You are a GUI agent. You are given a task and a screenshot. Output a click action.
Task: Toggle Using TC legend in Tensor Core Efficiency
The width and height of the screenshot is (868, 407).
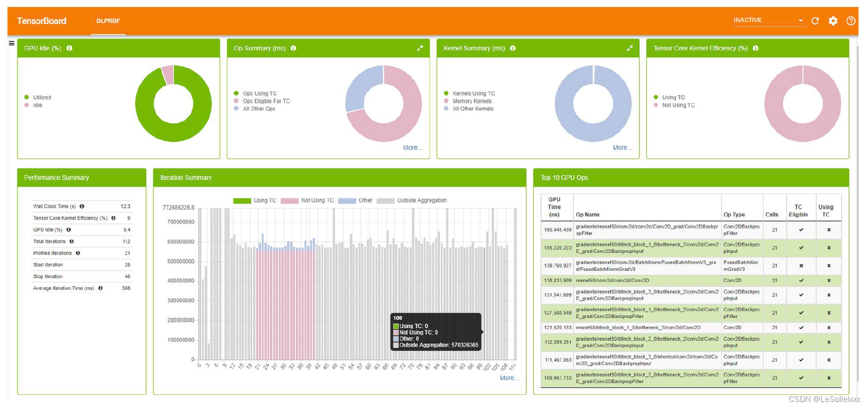point(669,98)
